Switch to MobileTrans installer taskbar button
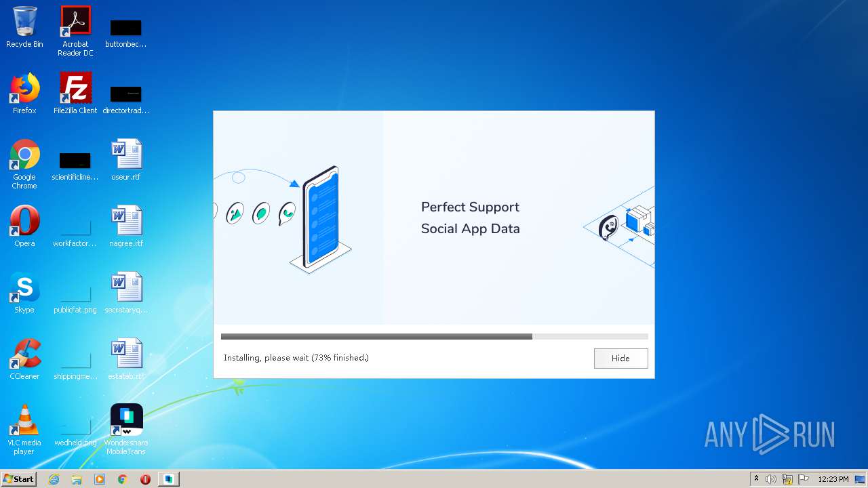The width and height of the screenshot is (868, 488). coord(169,479)
